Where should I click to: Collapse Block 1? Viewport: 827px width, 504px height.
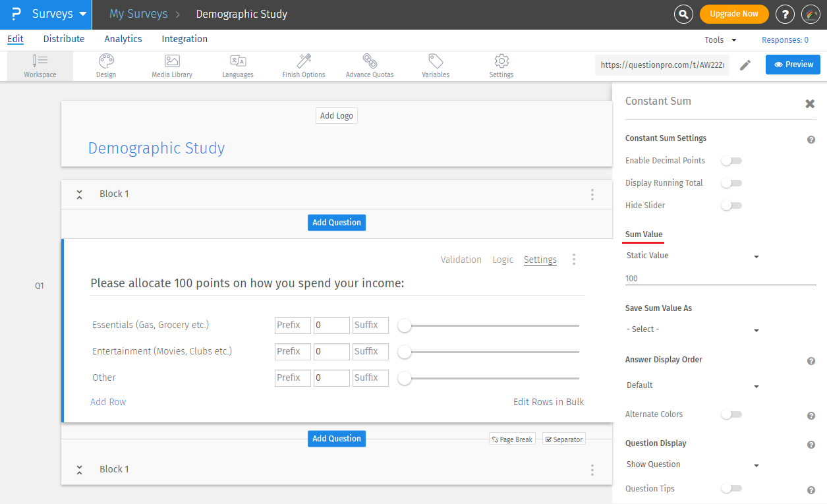[79, 194]
